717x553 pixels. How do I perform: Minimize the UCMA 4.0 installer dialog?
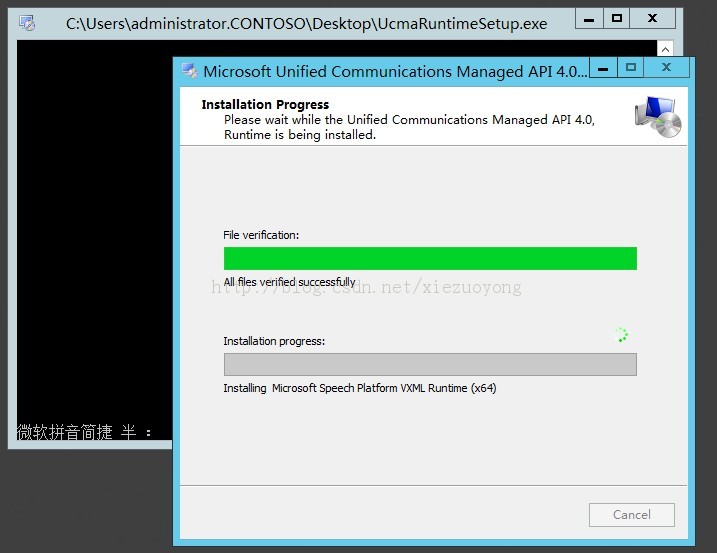pos(603,68)
